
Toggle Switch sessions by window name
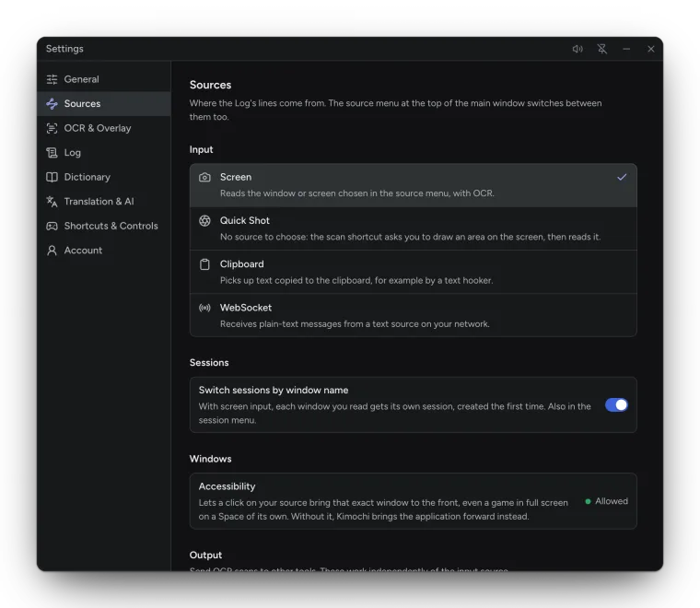616,405
